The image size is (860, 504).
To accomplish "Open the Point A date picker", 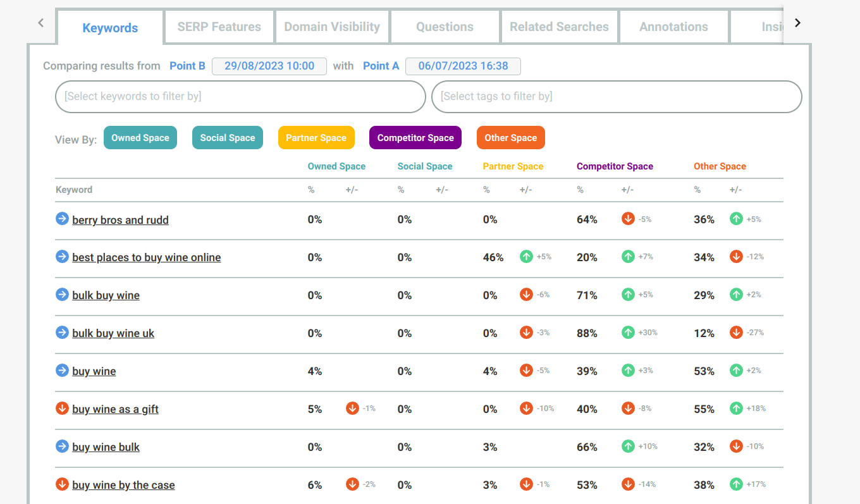I will click(x=463, y=66).
